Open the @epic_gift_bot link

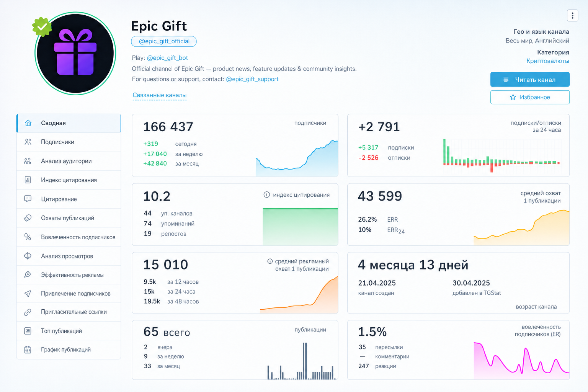coord(167,58)
